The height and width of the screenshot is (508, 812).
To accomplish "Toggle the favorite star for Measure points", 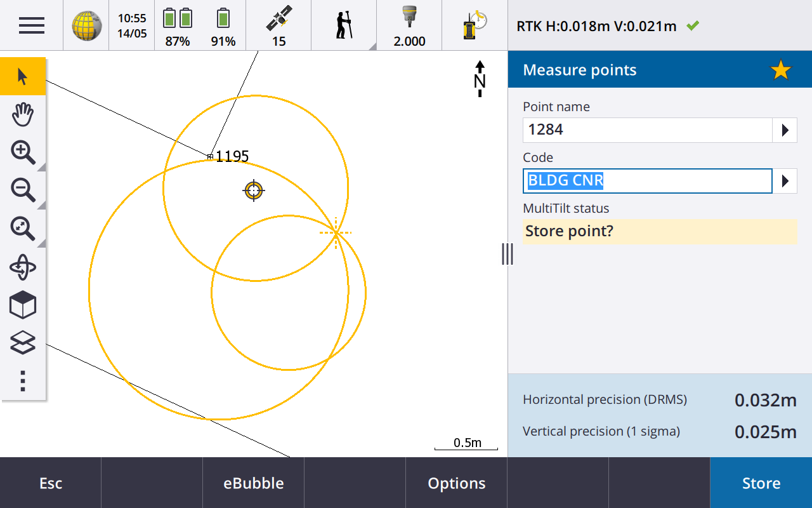I will pos(780,70).
